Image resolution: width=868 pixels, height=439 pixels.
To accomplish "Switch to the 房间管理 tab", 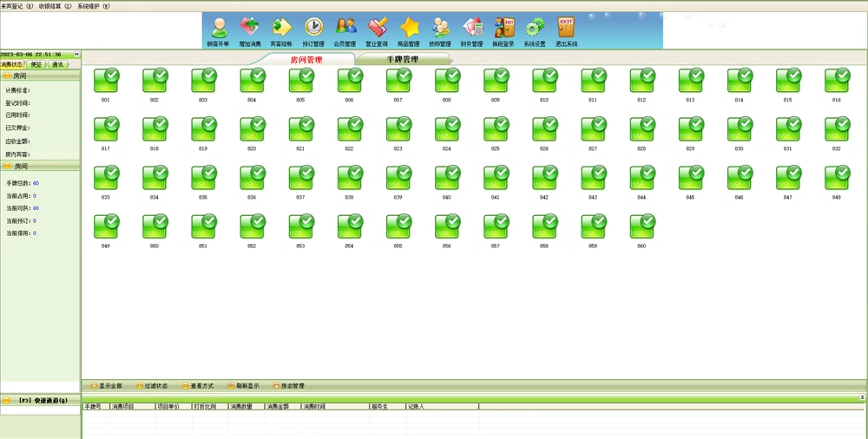I will (x=306, y=60).
